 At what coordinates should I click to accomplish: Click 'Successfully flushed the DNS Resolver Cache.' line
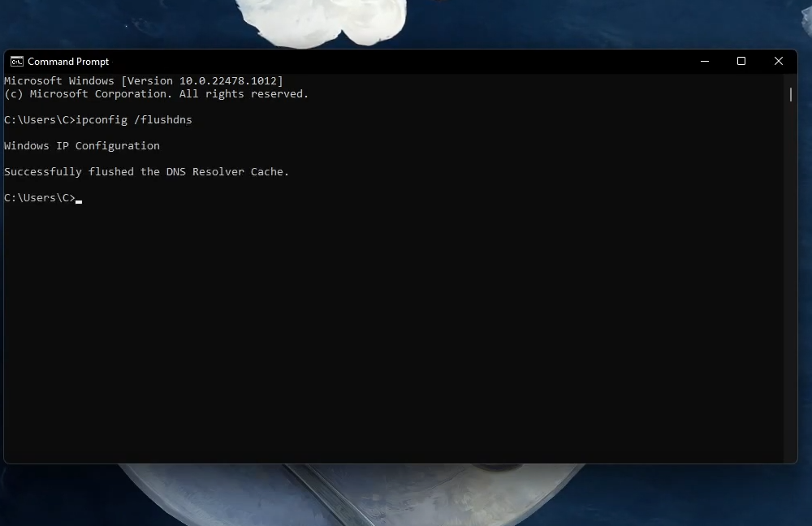point(146,171)
